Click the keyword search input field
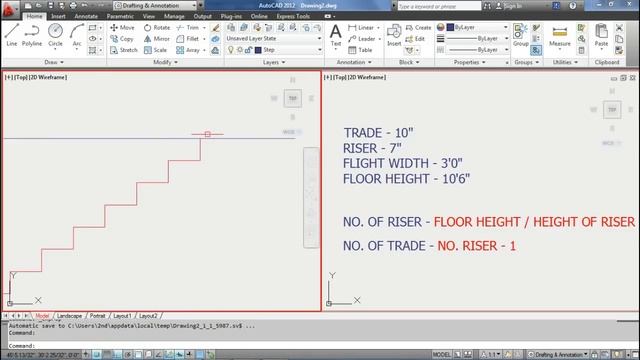Viewport: 640px width, 360px height. pyautogui.click(x=439, y=6)
